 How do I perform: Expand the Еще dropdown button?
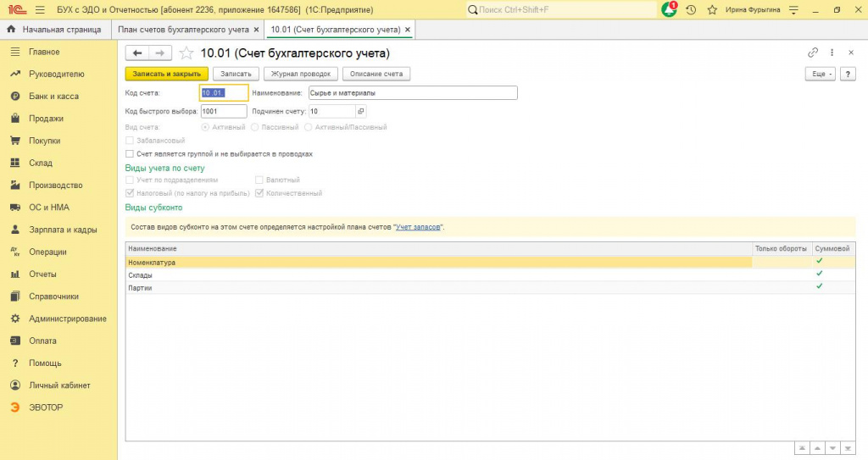(820, 74)
